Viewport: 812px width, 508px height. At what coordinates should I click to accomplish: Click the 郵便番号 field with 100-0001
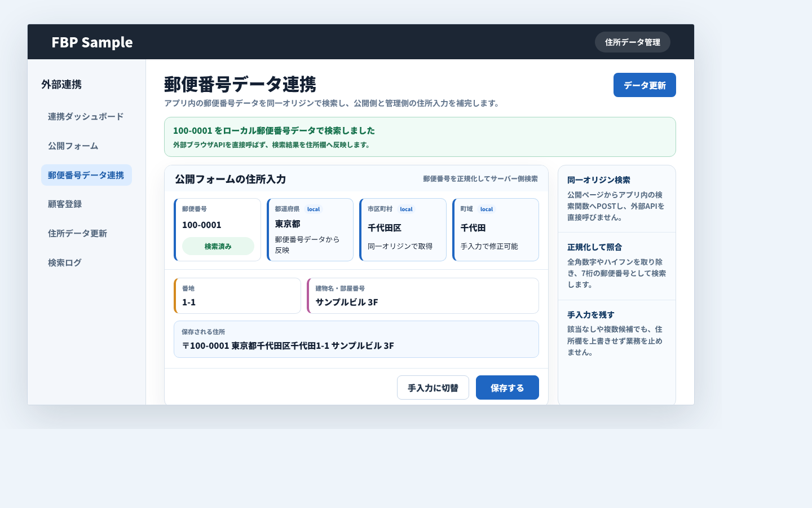click(218, 230)
